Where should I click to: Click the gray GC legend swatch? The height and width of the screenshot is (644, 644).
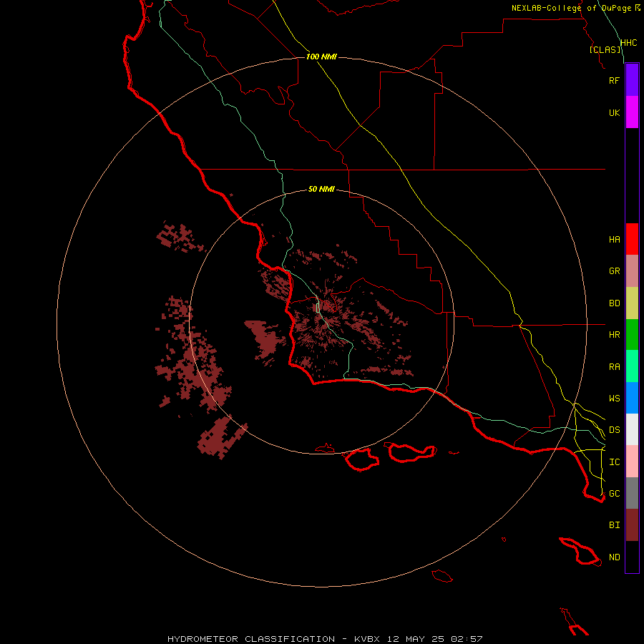[632, 493]
